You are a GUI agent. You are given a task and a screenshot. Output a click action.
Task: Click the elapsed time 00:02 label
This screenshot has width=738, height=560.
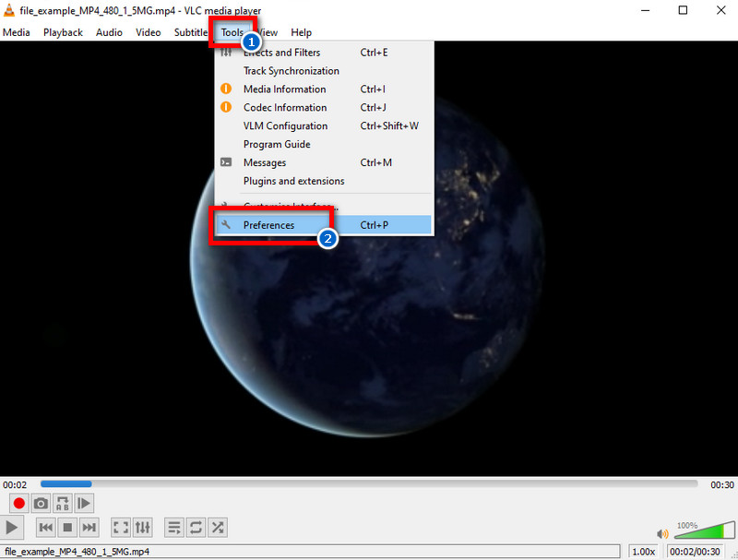click(x=15, y=484)
